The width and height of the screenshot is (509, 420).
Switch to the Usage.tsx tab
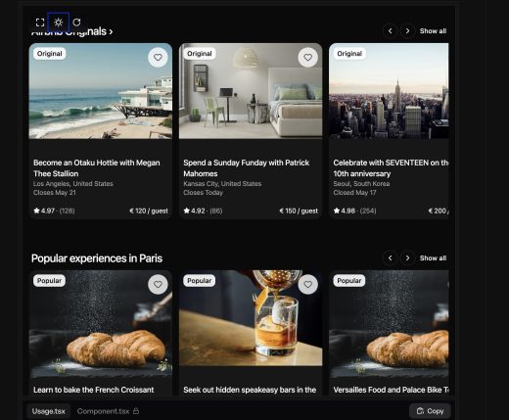click(x=49, y=411)
